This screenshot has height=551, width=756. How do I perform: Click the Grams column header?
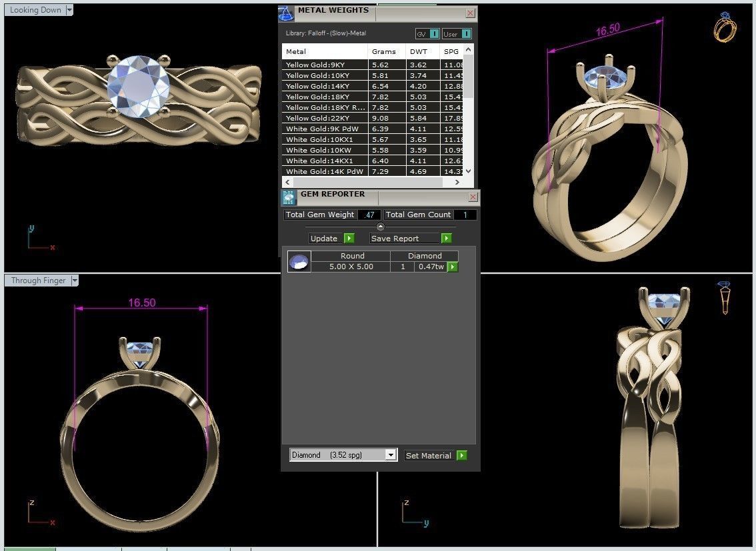(387, 51)
